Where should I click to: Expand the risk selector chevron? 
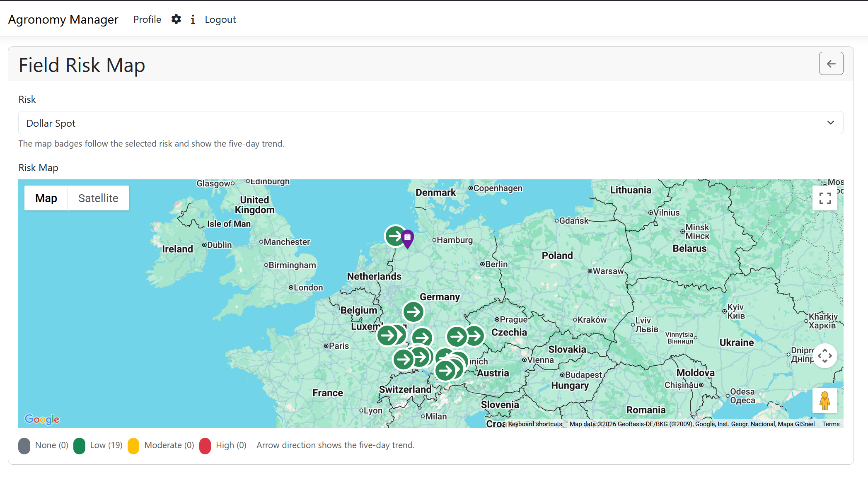pos(830,123)
